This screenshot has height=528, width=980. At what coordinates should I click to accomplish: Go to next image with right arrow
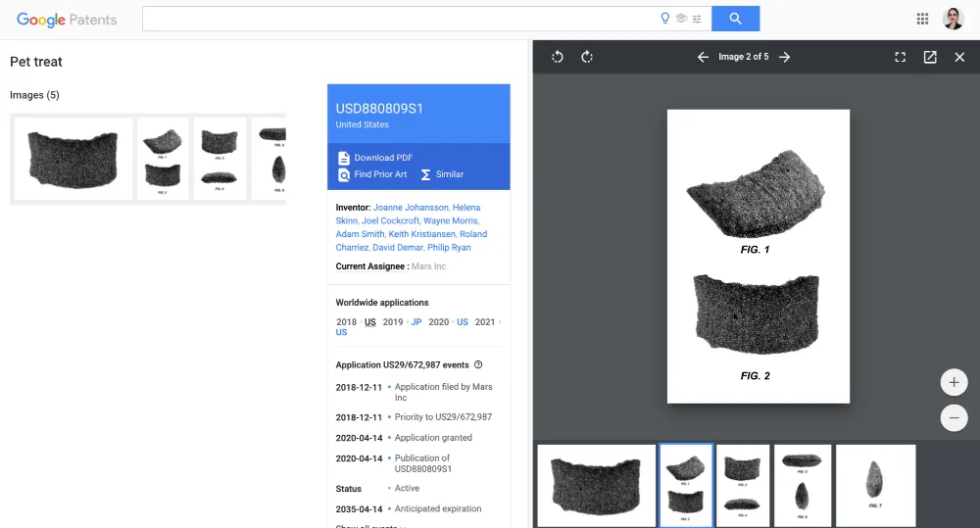tap(784, 57)
